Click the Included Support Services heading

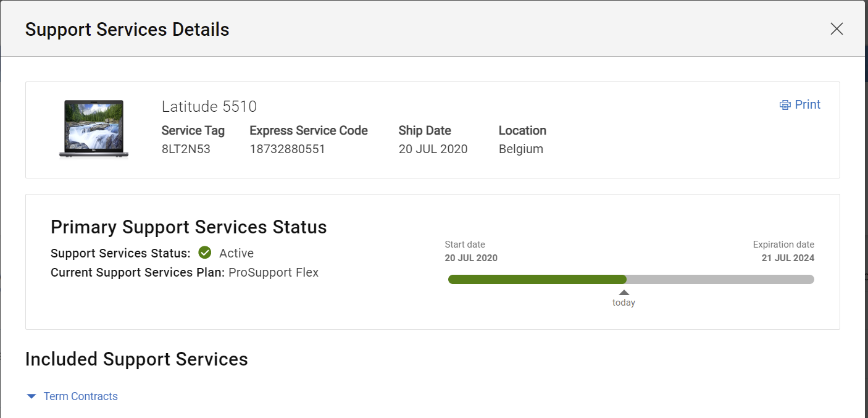[x=136, y=359]
